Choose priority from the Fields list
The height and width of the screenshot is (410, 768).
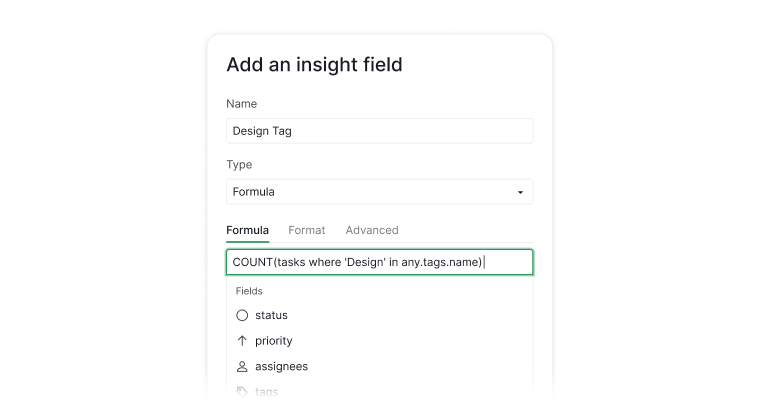[x=273, y=341]
